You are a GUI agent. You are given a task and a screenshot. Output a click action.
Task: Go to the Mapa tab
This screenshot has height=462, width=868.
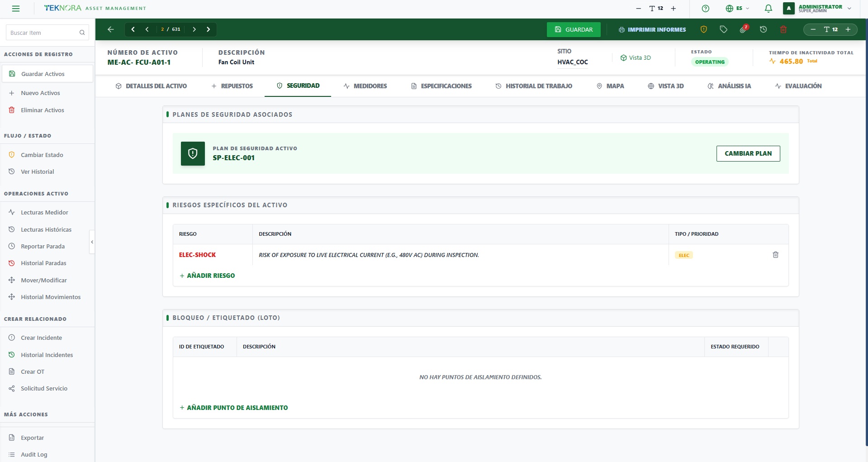point(610,86)
